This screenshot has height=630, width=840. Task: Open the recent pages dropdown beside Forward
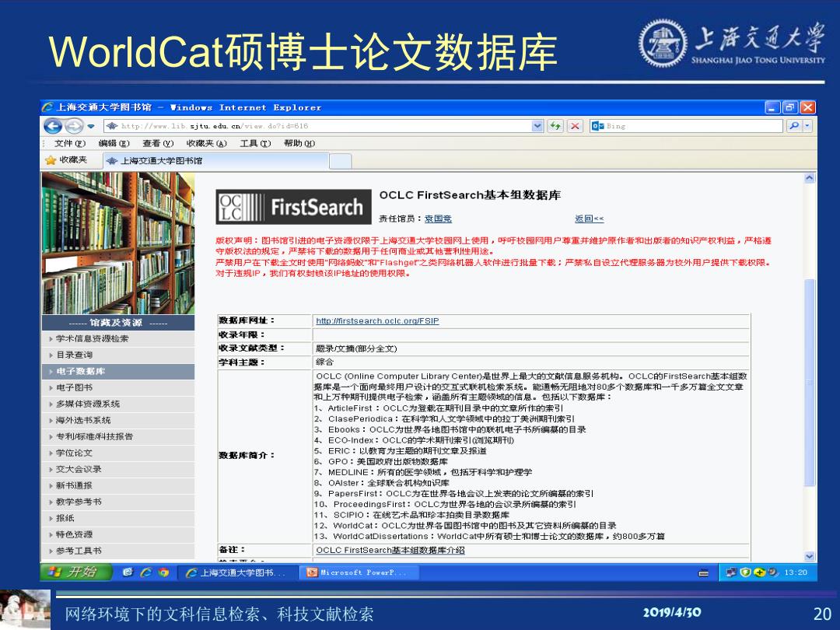pyautogui.click(x=91, y=127)
